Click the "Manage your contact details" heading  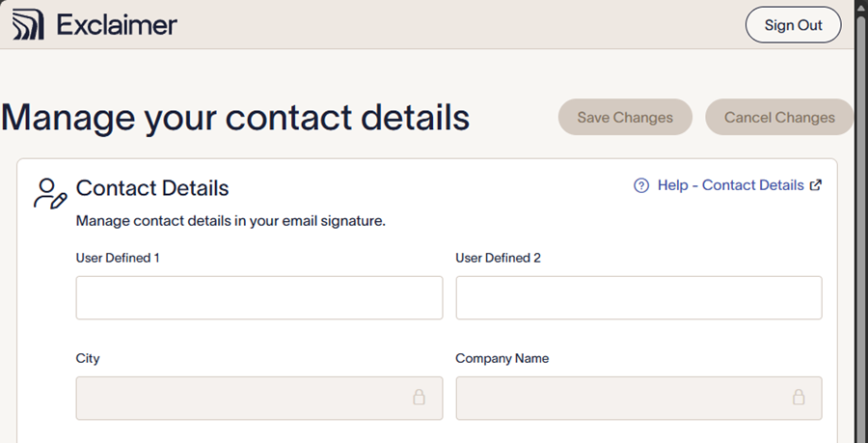tap(235, 118)
